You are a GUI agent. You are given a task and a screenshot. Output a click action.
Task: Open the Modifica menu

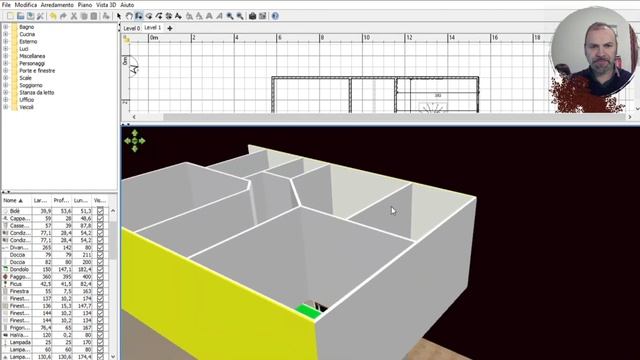26,5
